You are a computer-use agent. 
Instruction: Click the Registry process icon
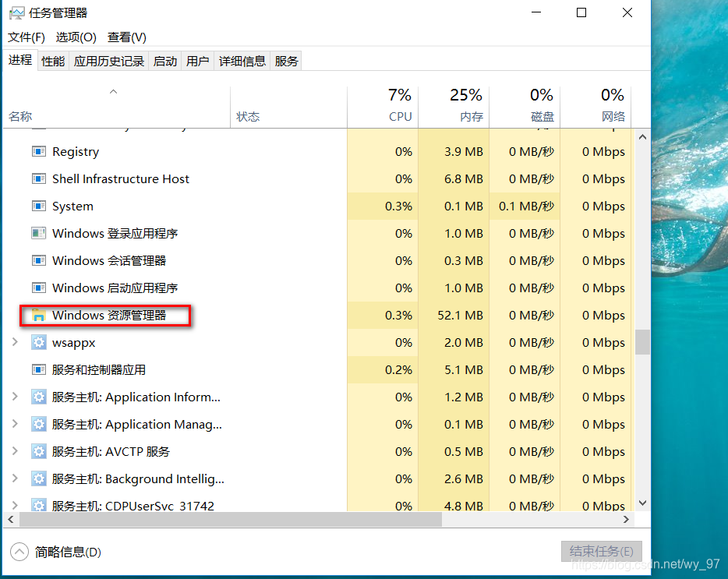[38, 151]
